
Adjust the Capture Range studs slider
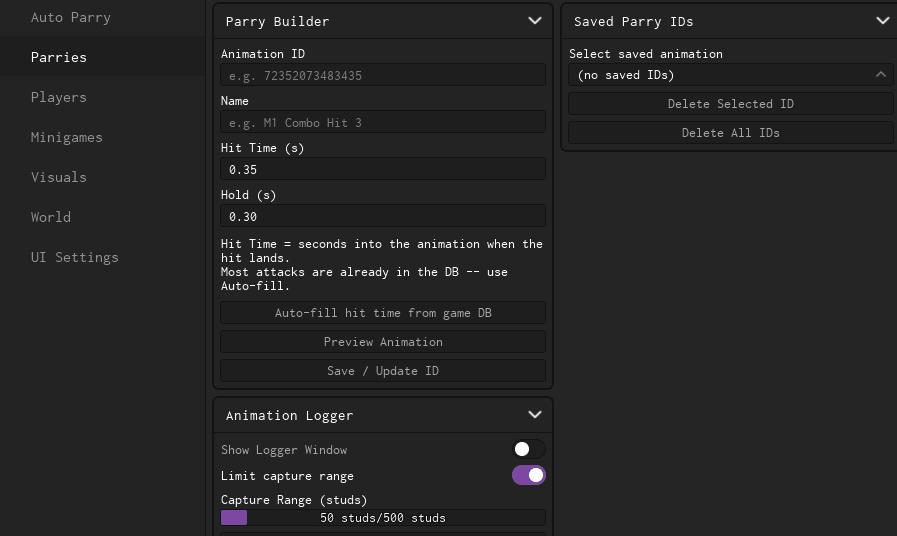tap(383, 518)
